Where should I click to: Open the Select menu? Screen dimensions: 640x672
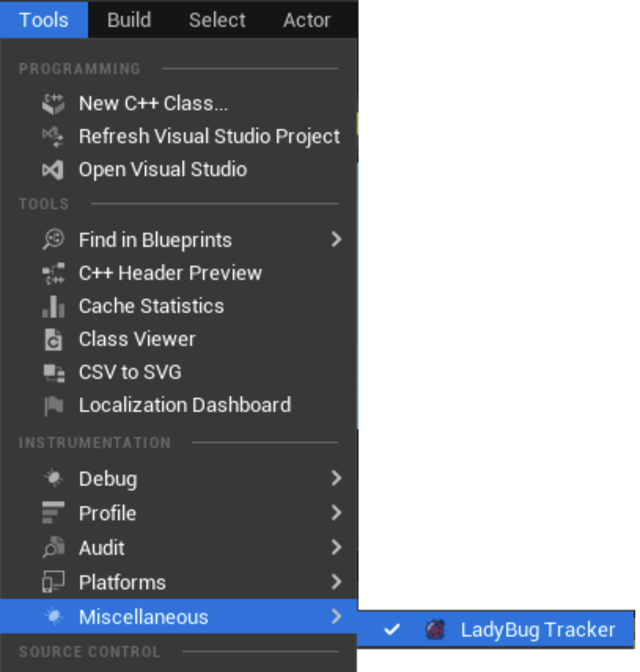point(217,20)
